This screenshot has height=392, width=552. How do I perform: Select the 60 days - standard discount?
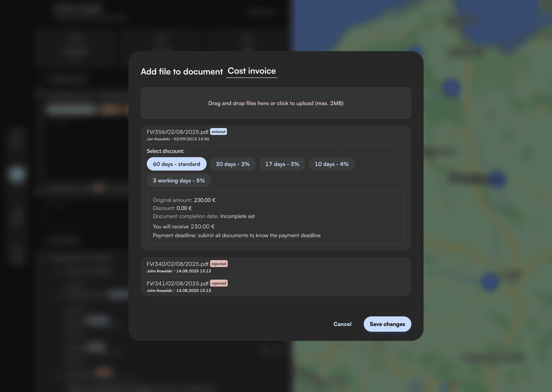pos(176,164)
